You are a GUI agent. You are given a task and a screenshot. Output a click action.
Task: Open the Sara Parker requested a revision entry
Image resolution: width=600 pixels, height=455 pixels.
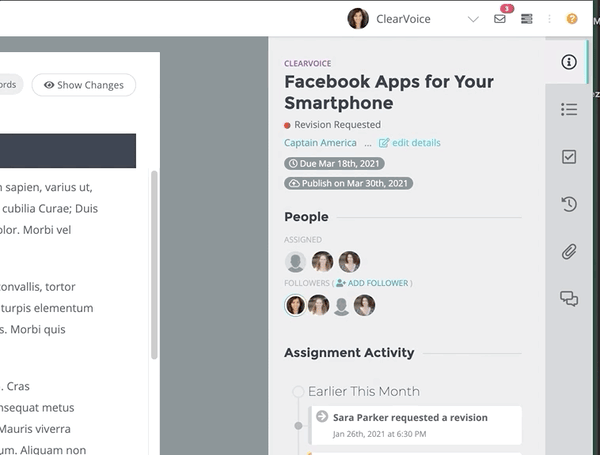tap(415, 425)
